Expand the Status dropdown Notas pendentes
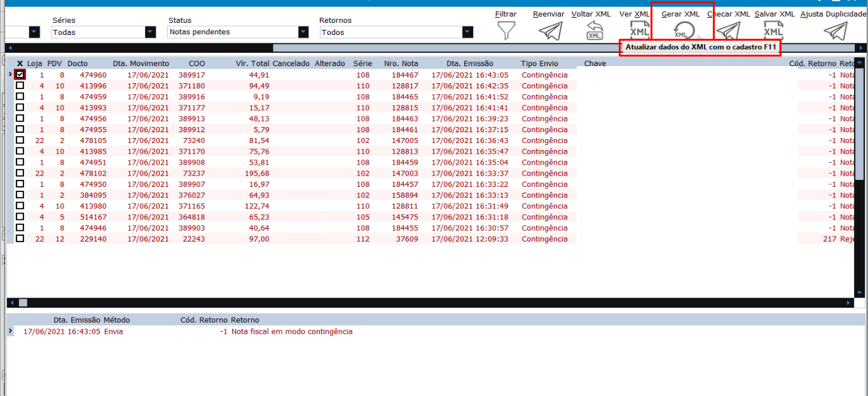 click(x=303, y=32)
